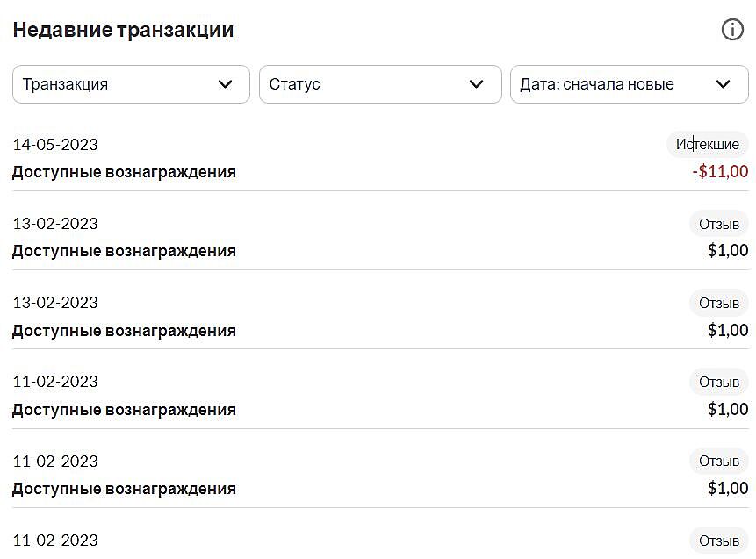Click Отзыв badge on first 13-02-2023 transaction
The width and height of the screenshot is (756, 559).
(x=719, y=224)
